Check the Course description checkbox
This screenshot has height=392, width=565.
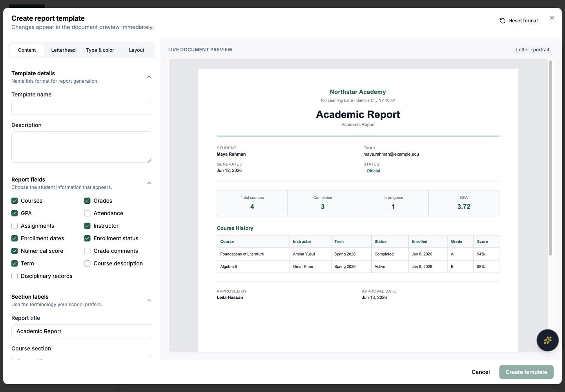coord(87,263)
